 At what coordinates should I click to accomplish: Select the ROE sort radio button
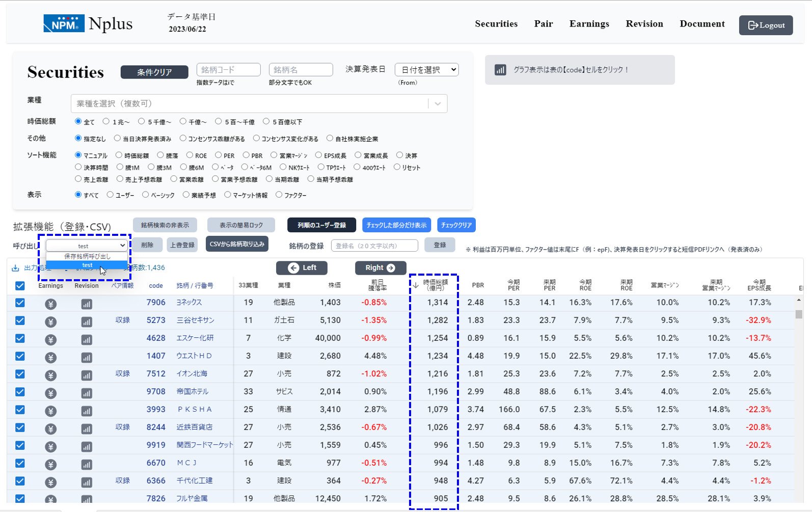coord(190,155)
